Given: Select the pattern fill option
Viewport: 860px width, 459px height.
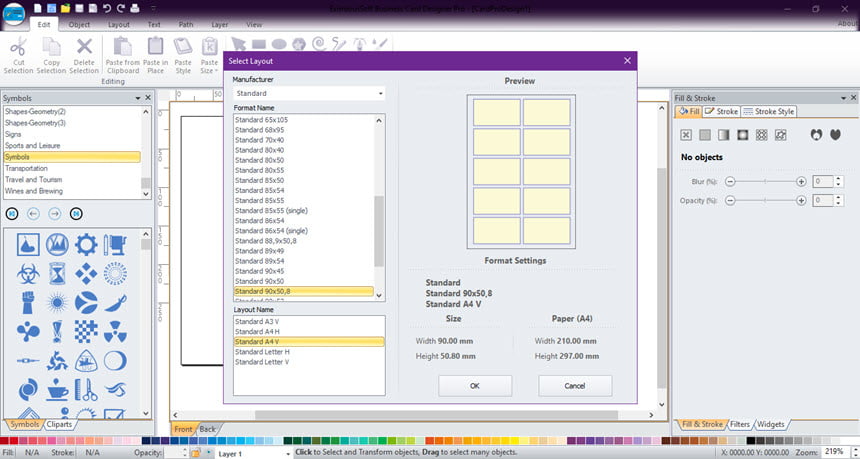Looking at the screenshot, I should point(761,135).
